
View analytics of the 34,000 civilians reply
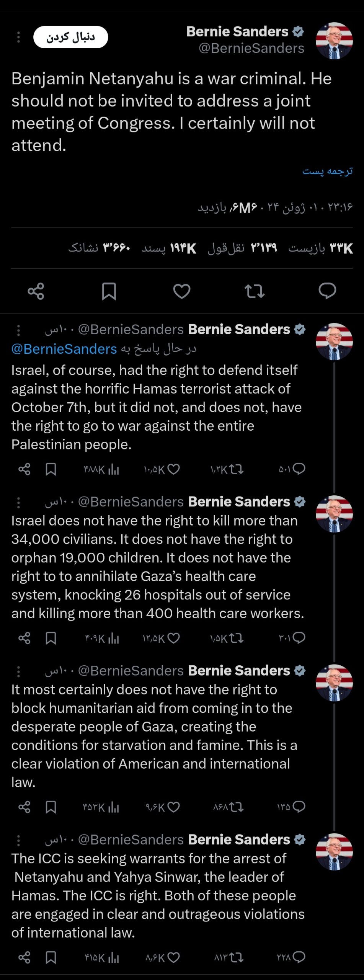114,638
